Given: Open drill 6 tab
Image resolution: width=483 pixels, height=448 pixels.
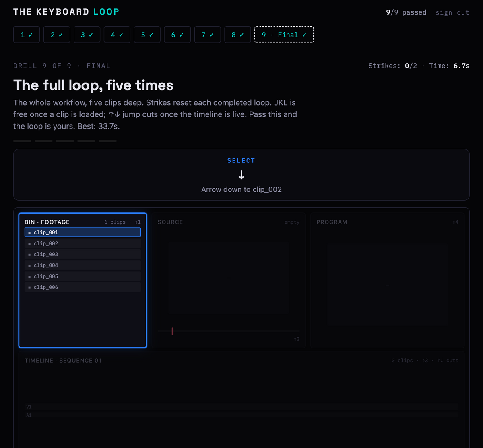Looking at the screenshot, I should pos(178,35).
